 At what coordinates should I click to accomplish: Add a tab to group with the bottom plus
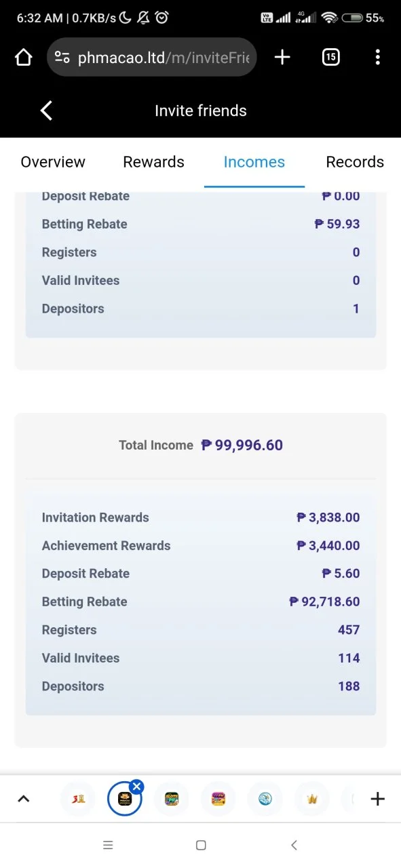pyautogui.click(x=378, y=799)
